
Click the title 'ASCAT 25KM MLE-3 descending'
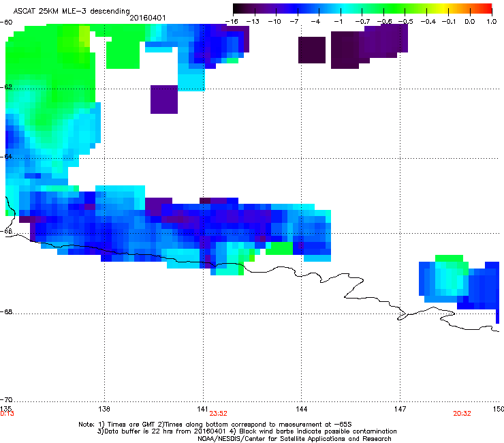72,11
